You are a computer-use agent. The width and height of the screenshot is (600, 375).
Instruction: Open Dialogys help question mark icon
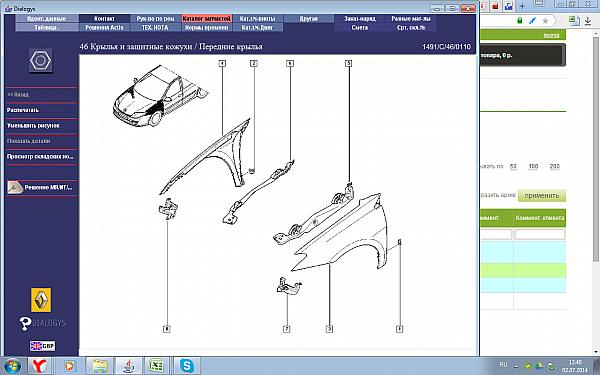tap(25, 323)
